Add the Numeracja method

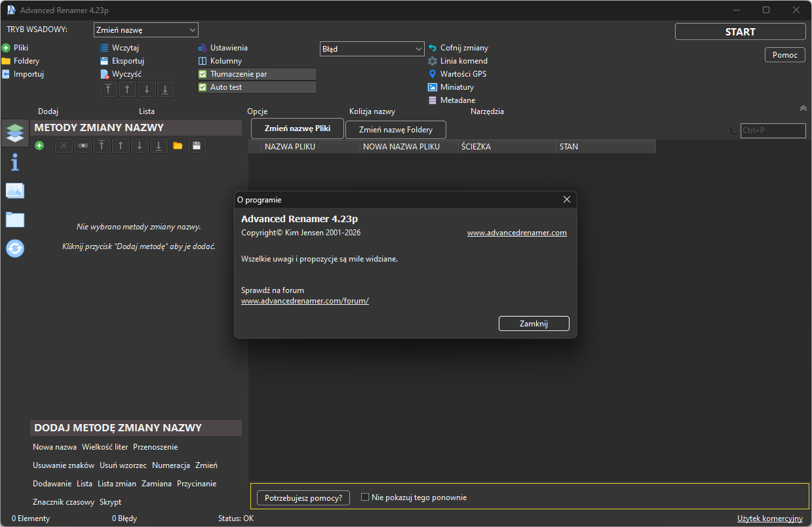[x=171, y=465]
